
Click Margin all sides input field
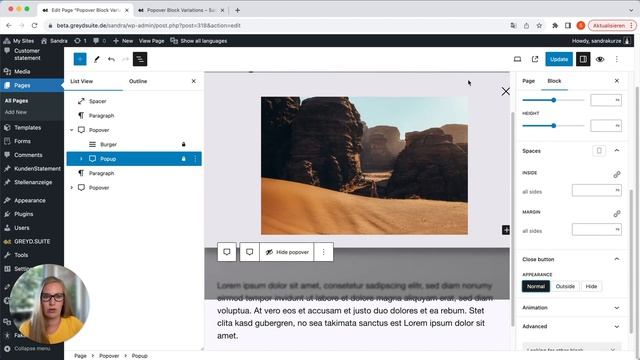click(596, 229)
